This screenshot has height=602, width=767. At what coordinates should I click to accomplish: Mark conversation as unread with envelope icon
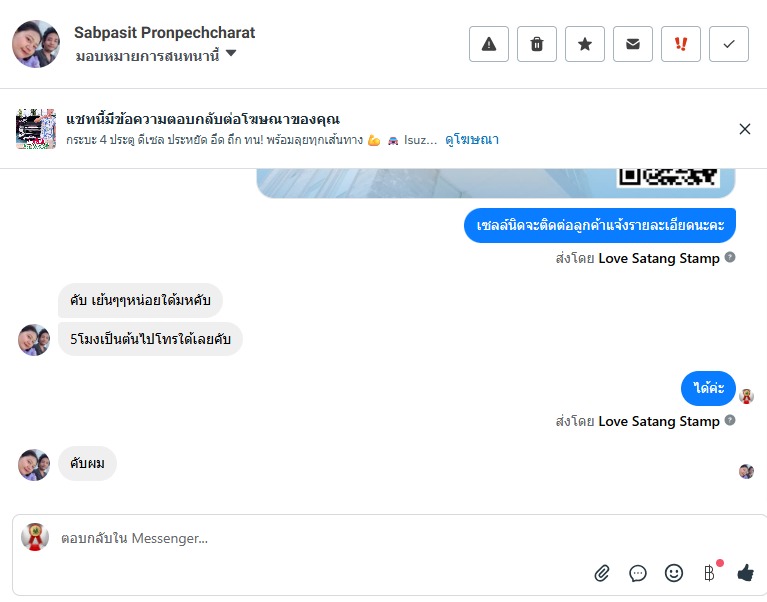[x=632, y=44]
